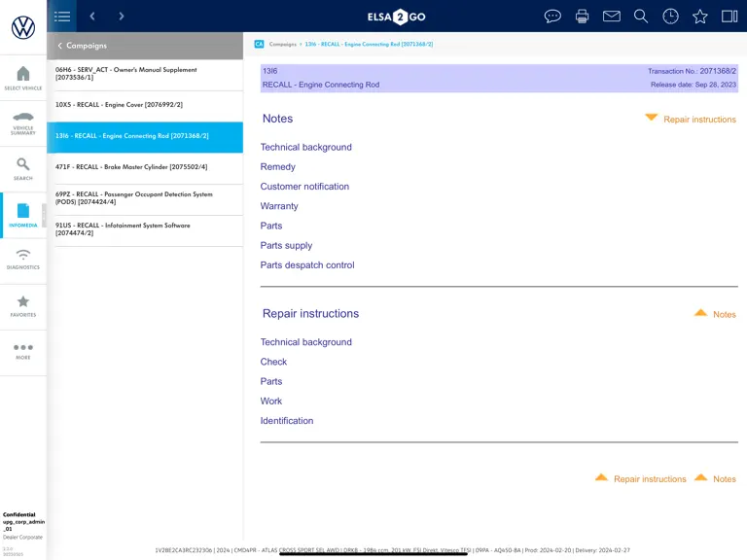747x560 pixels.
Task: Click the Repair instructions section heading
Action: pos(310,313)
